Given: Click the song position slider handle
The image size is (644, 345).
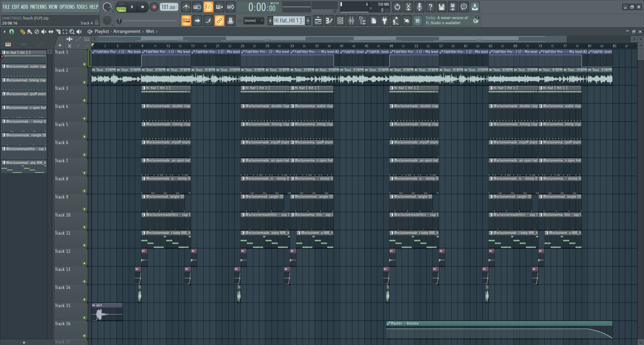Looking at the screenshot, I should 119,21.
